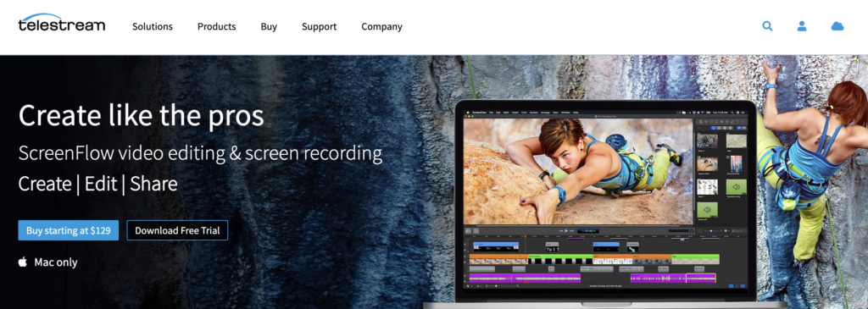Click 'ScreenFlow video editing & screen recording' text
The height and width of the screenshot is (309, 868).
pyautogui.click(x=200, y=154)
